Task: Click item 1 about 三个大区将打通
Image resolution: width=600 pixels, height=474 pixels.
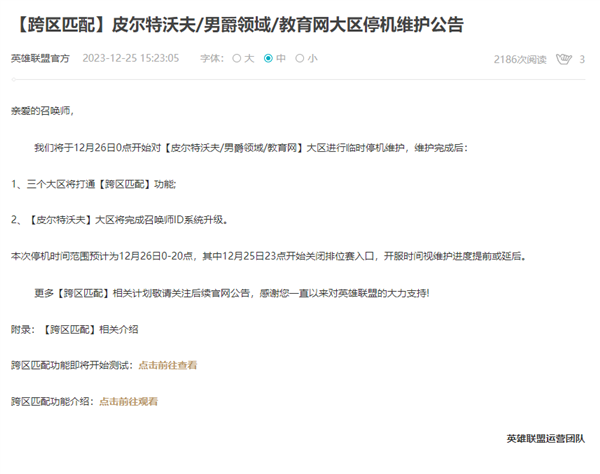Action: coord(93,184)
